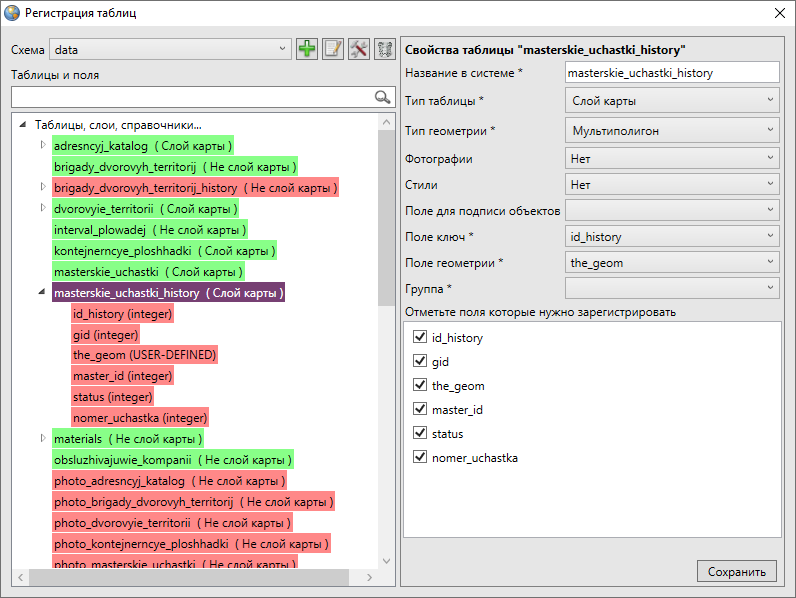Close the Регистрация таблиц window
This screenshot has height=598, width=796.
[779, 13]
